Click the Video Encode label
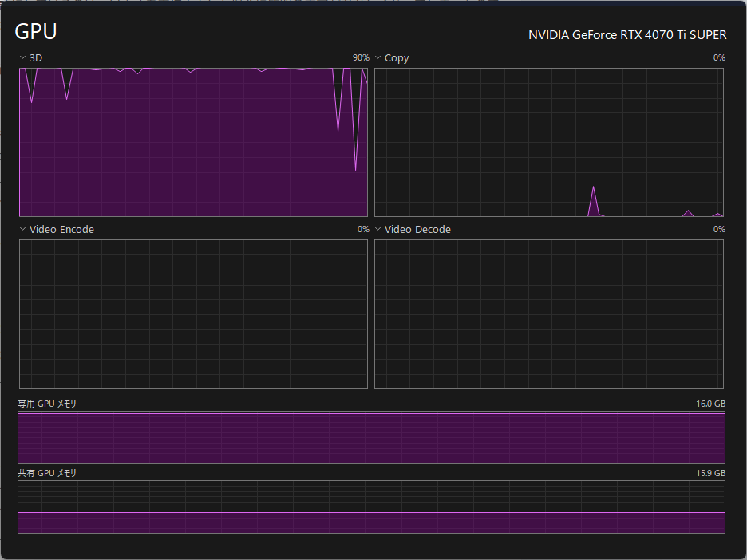 tap(61, 229)
